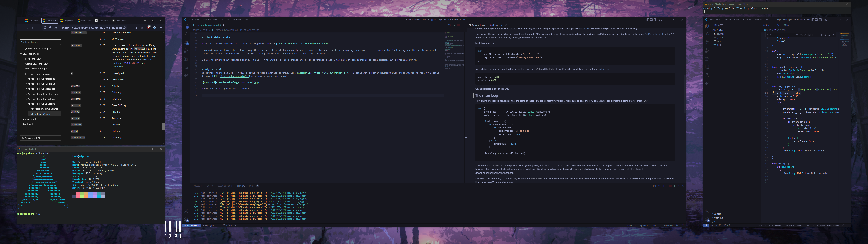Toggle primary side bar in blog VS Code title bar
Viewport: 868px width, 244px height.
648,20
